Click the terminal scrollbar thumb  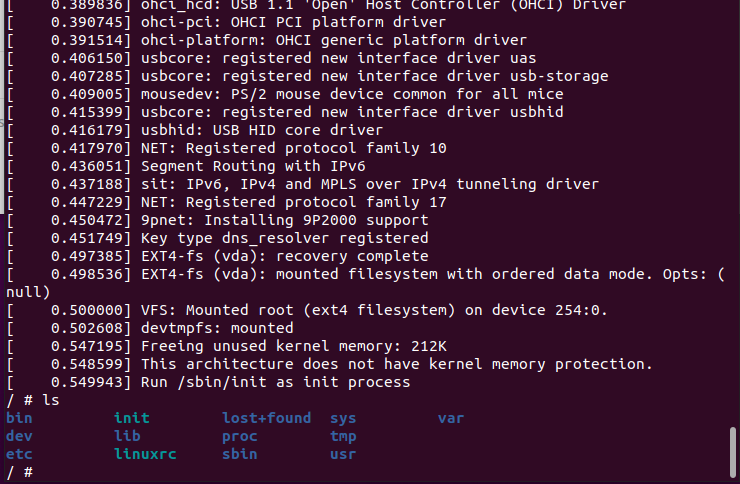click(x=733, y=451)
